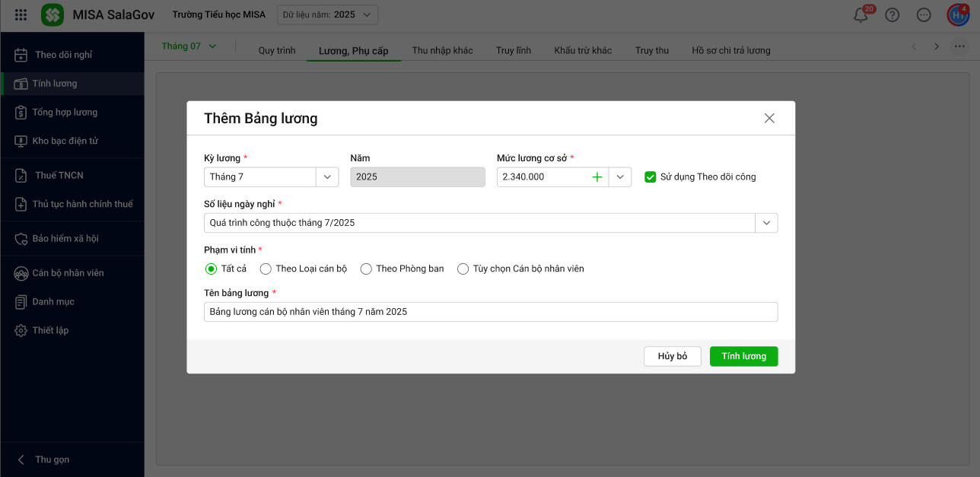
Task: Open Bảo hiểm xã hội in sidebar
Action: [65, 238]
